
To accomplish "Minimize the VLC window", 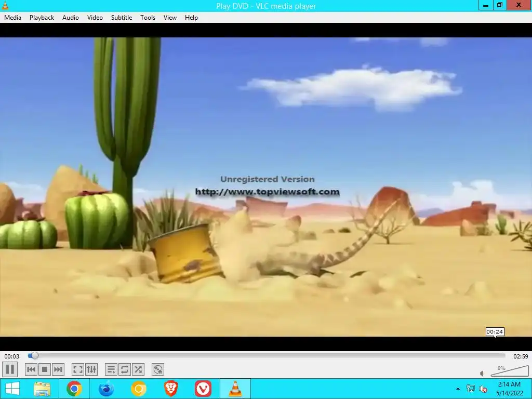I will [486, 5].
